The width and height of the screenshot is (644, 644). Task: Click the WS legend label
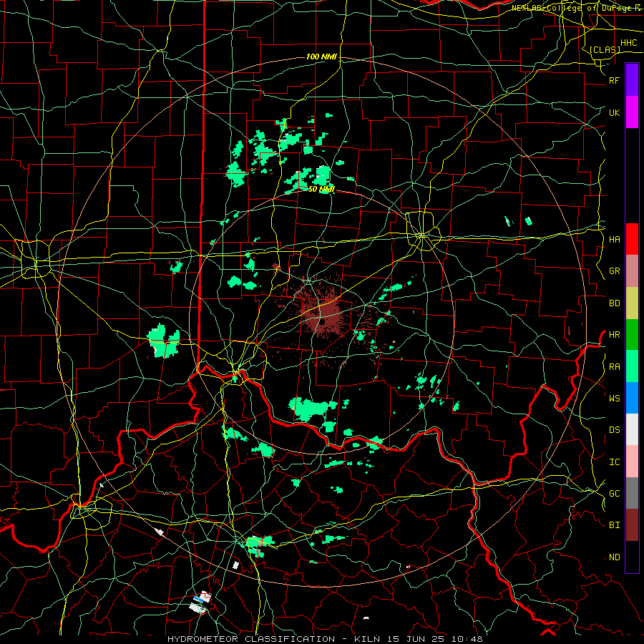614,398
